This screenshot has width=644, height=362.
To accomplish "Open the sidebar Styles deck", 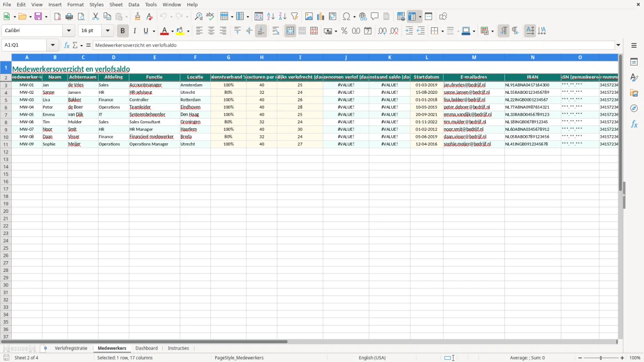I will click(x=634, y=78).
